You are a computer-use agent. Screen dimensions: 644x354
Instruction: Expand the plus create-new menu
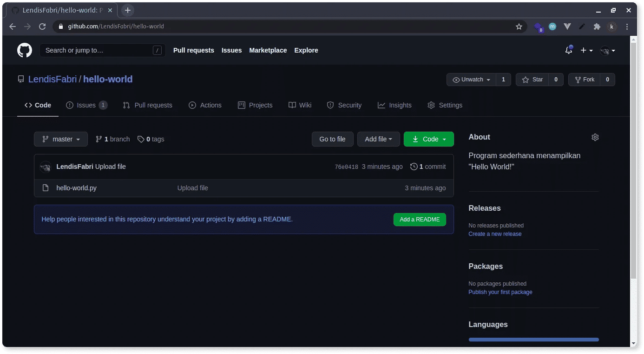click(586, 50)
